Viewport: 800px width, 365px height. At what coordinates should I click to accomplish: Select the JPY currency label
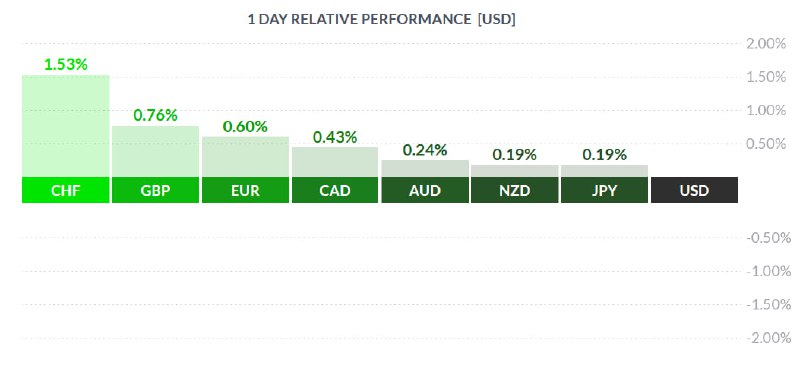click(x=605, y=190)
